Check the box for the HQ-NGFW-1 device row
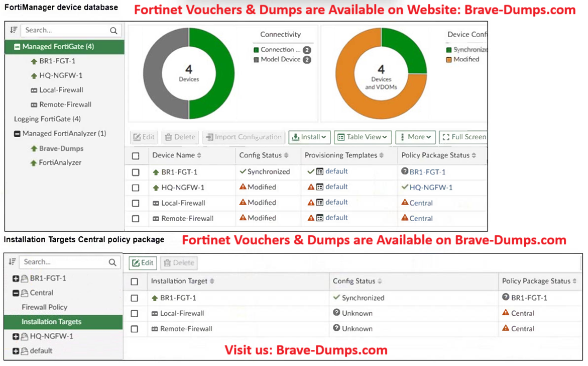Screen dimensions: 588x366 (x=136, y=188)
